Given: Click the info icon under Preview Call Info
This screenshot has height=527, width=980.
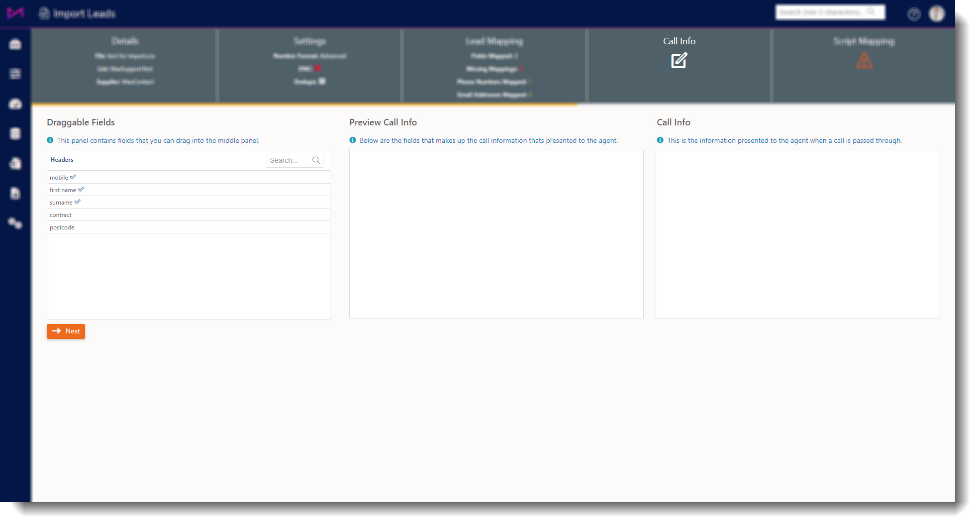Looking at the screenshot, I should 353,140.
